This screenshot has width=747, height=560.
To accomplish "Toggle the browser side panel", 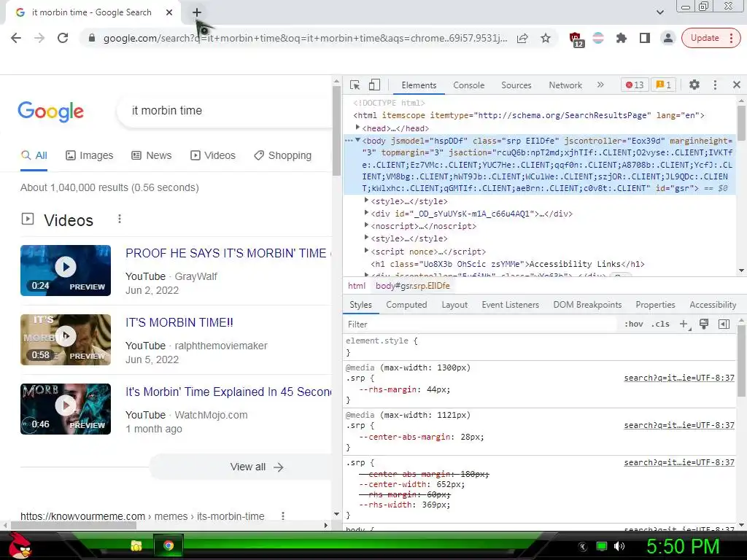I will [x=645, y=38].
